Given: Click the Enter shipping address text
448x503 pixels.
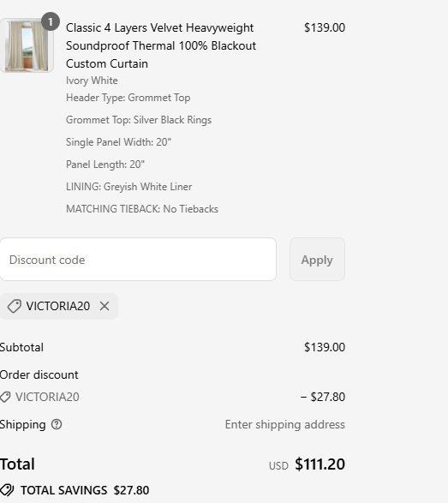Looking at the screenshot, I should (284, 424).
